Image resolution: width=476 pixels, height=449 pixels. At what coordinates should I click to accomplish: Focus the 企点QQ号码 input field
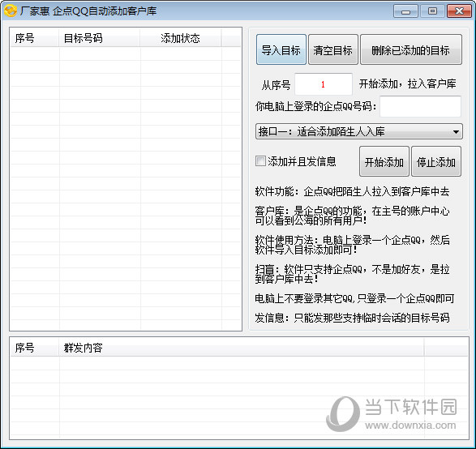point(420,106)
